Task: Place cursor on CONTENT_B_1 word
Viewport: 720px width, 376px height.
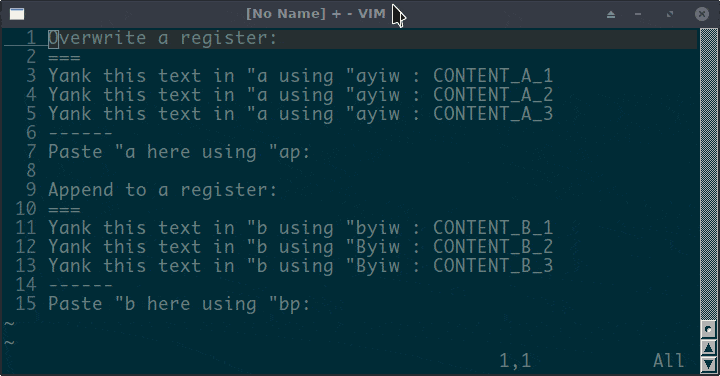Action: [493, 228]
